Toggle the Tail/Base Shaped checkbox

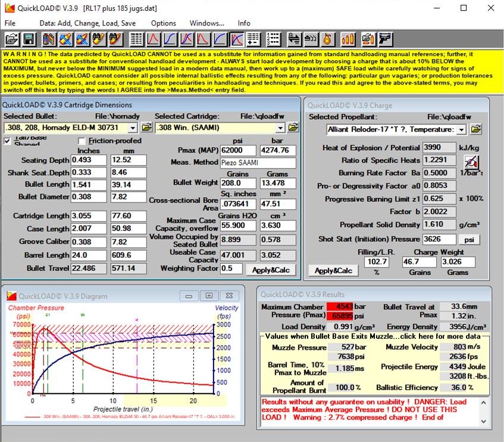click(x=8, y=141)
